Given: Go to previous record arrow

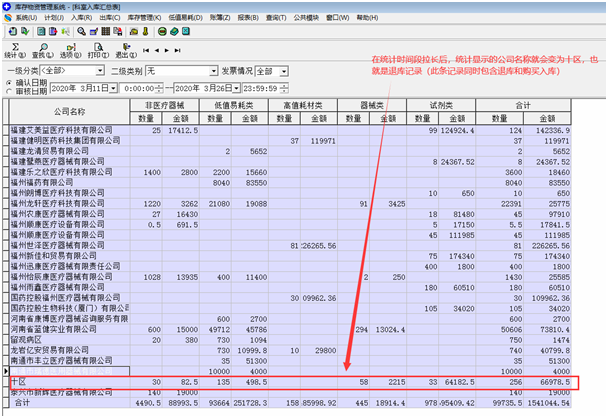Looking at the screenshot, I should pos(157,50).
